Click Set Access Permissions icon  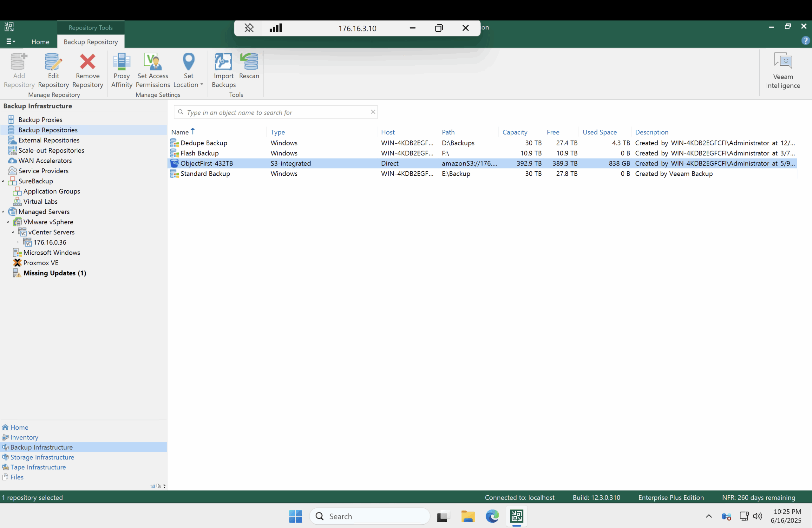(153, 62)
